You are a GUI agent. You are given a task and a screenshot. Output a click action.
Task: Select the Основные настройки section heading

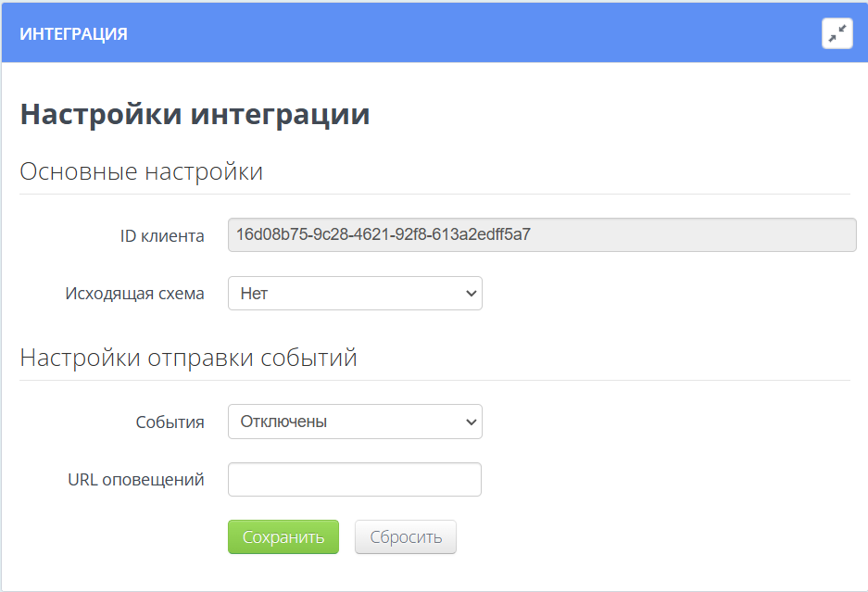141,171
